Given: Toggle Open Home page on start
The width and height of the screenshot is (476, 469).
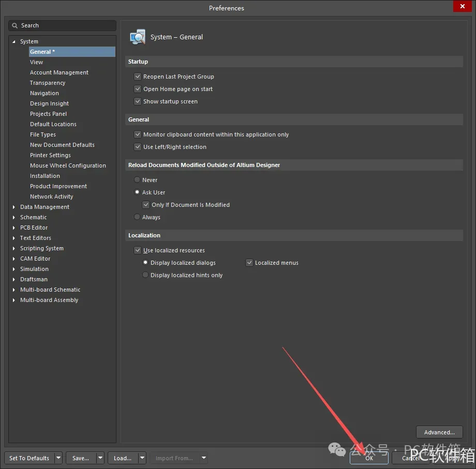Looking at the screenshot, I should tap(138, 89).
